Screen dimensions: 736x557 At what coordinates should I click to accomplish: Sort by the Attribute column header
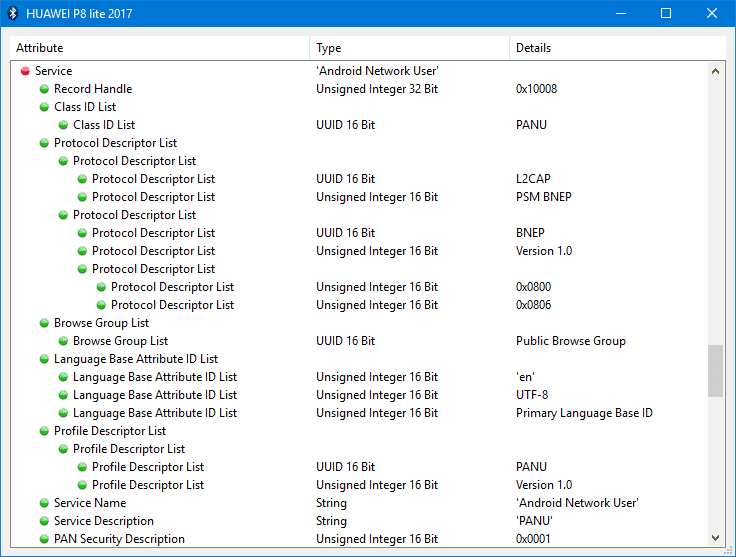[x=160, y=48]
